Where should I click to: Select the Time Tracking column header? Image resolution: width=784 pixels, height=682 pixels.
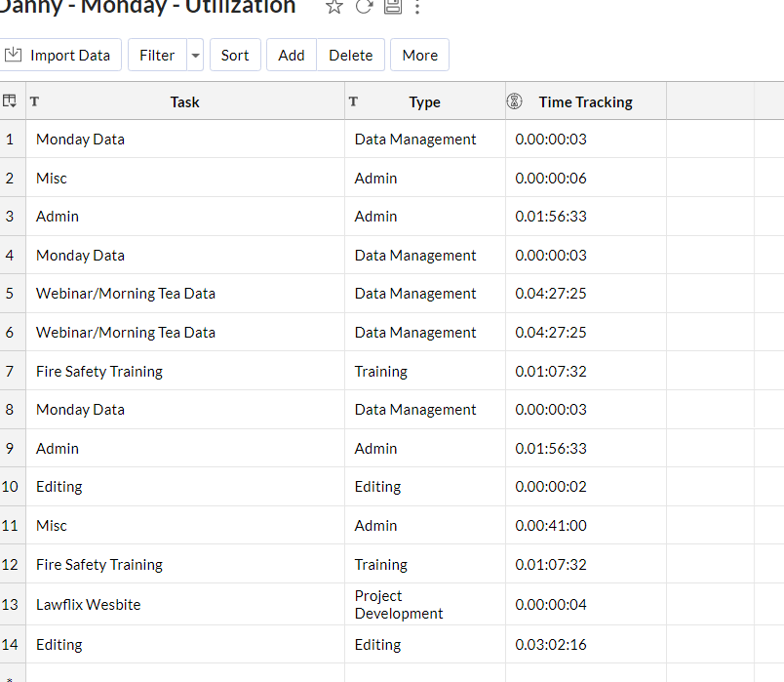click(585, 101)
